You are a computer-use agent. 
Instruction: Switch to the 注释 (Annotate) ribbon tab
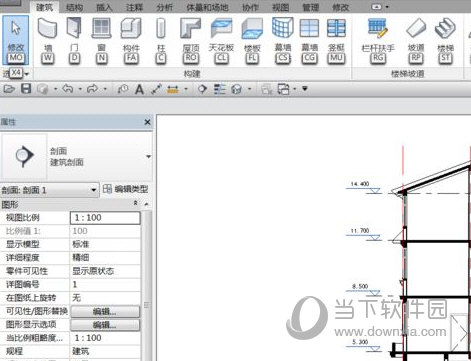click(x=134, y=7)
